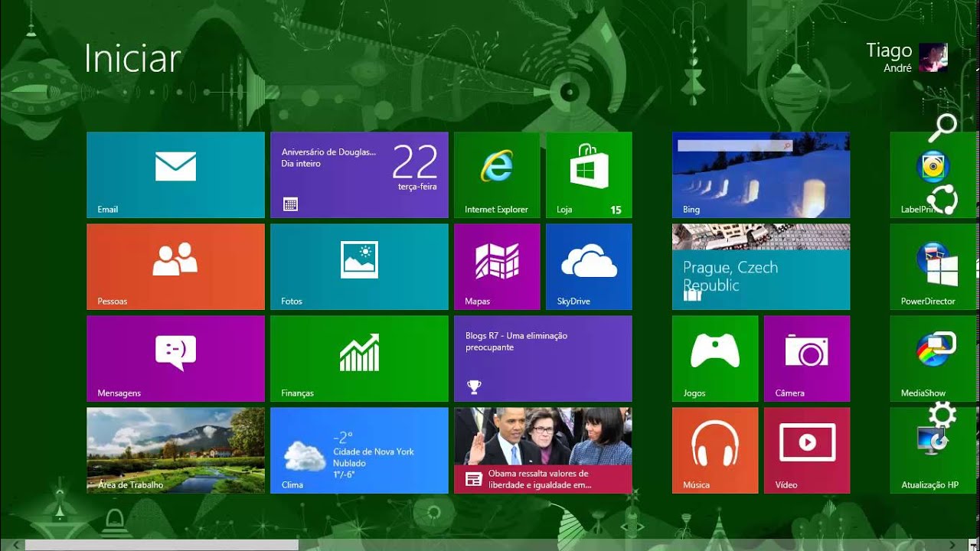Click the horizontal scrollbar thumb
The image size is (980, 551).
point(162,545)
